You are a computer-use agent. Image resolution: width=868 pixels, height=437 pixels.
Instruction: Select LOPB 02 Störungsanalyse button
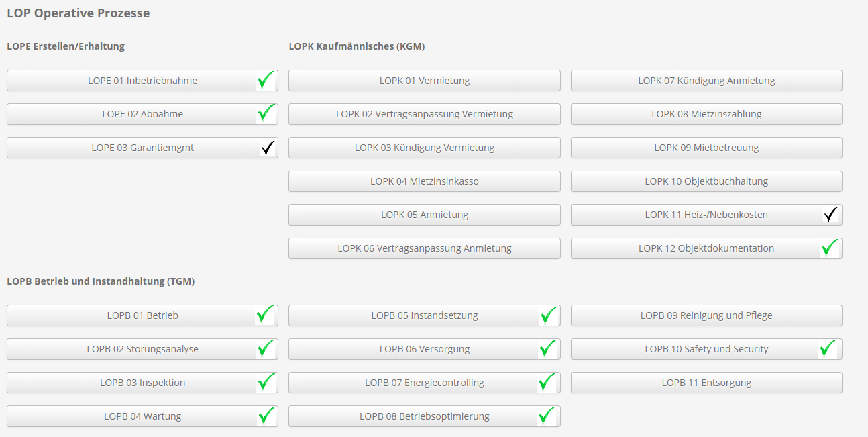(x=142, y=349)
